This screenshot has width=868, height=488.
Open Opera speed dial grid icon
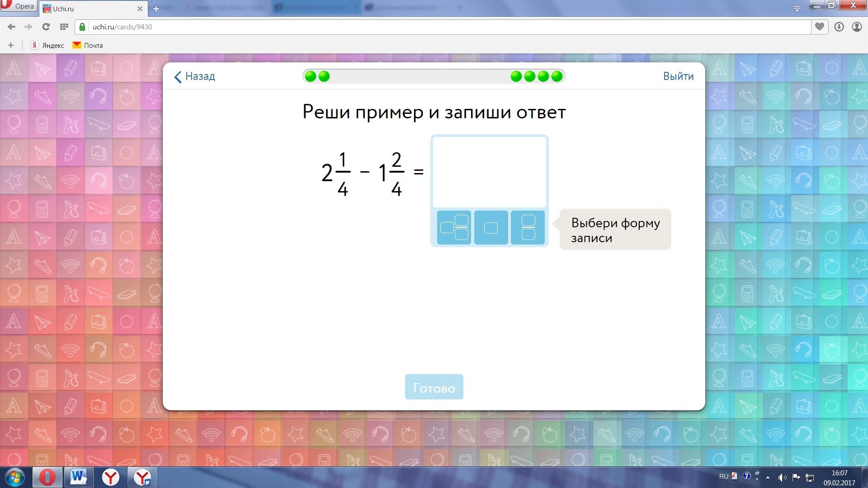point(64,27)
